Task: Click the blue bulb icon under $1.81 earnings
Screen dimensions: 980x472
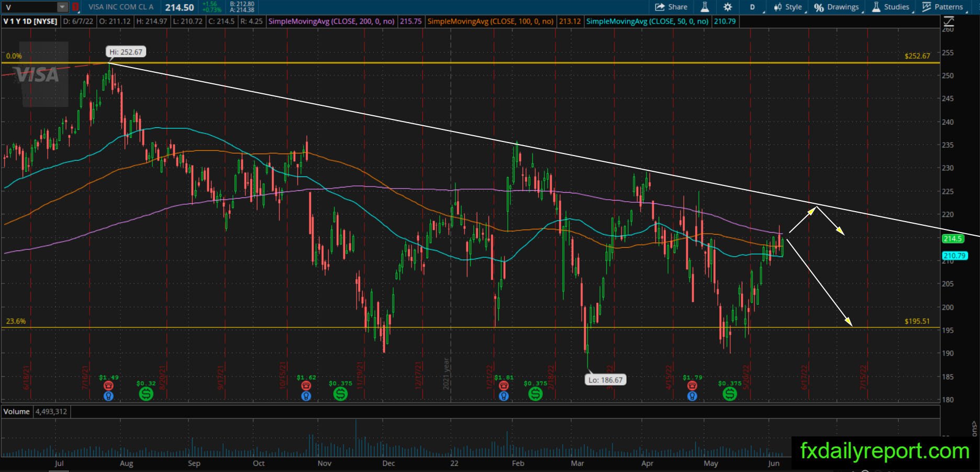Action: pos(504,396)
